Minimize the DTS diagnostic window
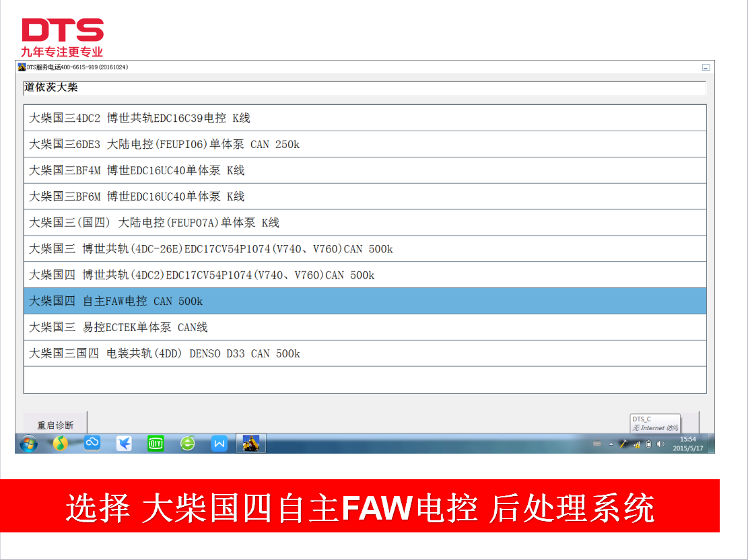748x560 pixels. (706, 68)
